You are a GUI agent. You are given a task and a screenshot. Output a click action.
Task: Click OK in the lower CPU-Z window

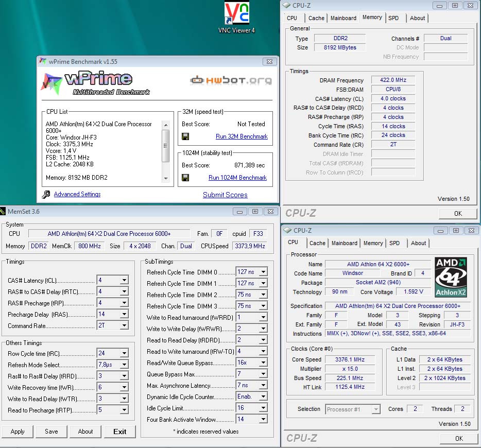(459, 439)
